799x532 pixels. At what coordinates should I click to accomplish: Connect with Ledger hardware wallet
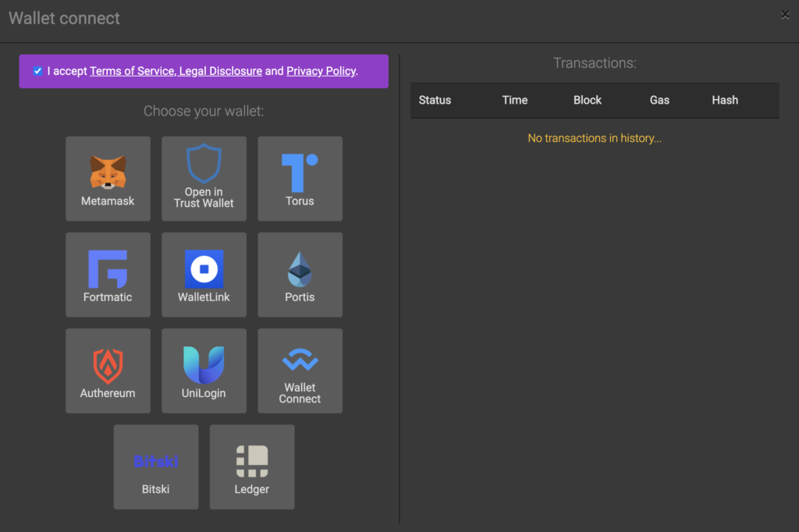point(252,466)
